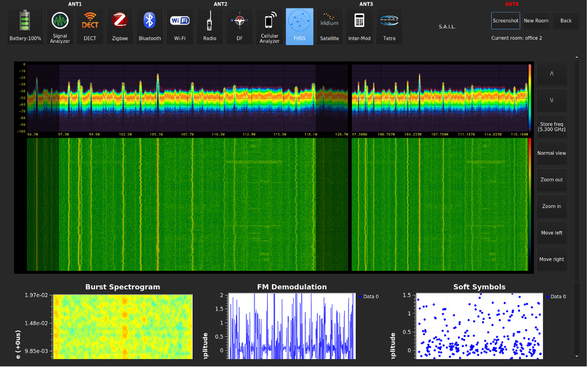Image resolution: width=588 pixels, height=367 pixels.
Task: Switch to Bluetooth scanning
Action: pos(149,27)
